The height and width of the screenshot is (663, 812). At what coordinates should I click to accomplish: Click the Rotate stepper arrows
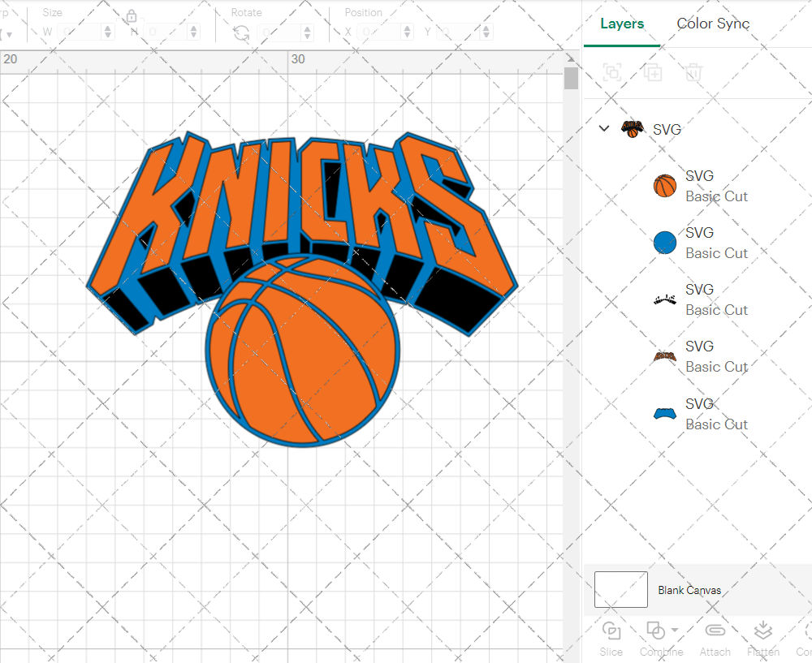[x=308, y=32]
